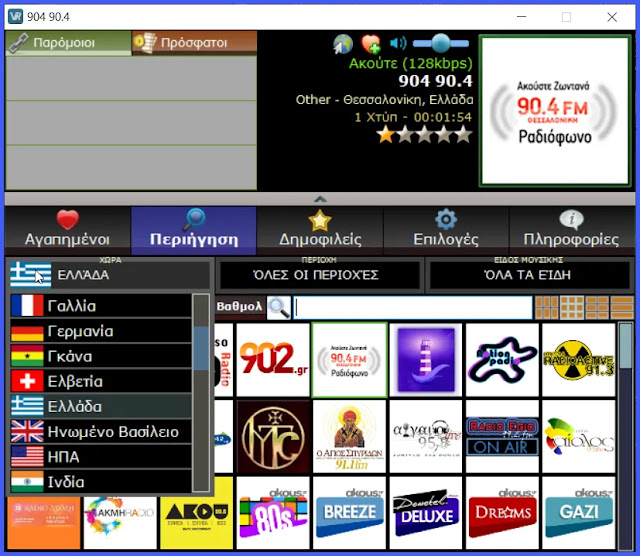This screenshot has height=556, width=640.
Task: Select Γερμανία in the country list
Action: pos(100,331)
